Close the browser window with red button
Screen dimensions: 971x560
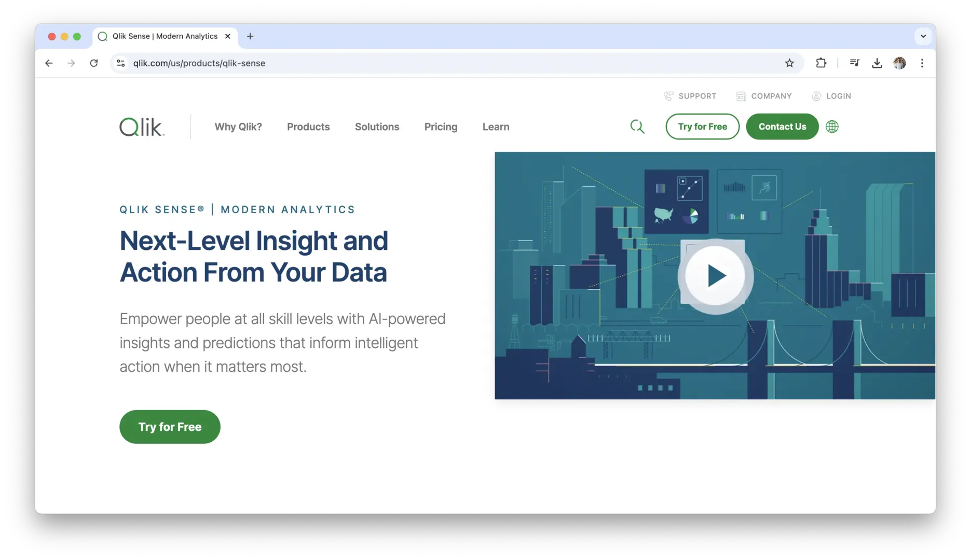[x=52, y=36]
